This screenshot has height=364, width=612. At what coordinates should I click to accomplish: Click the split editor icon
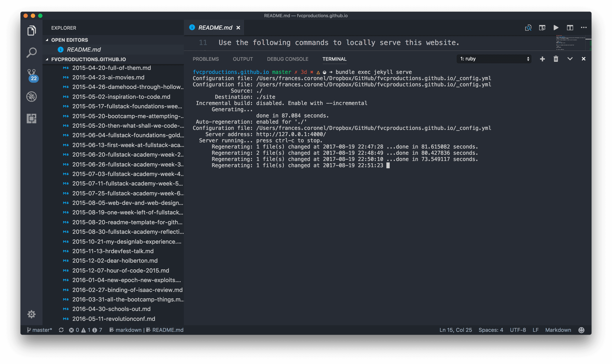(570, 28)
